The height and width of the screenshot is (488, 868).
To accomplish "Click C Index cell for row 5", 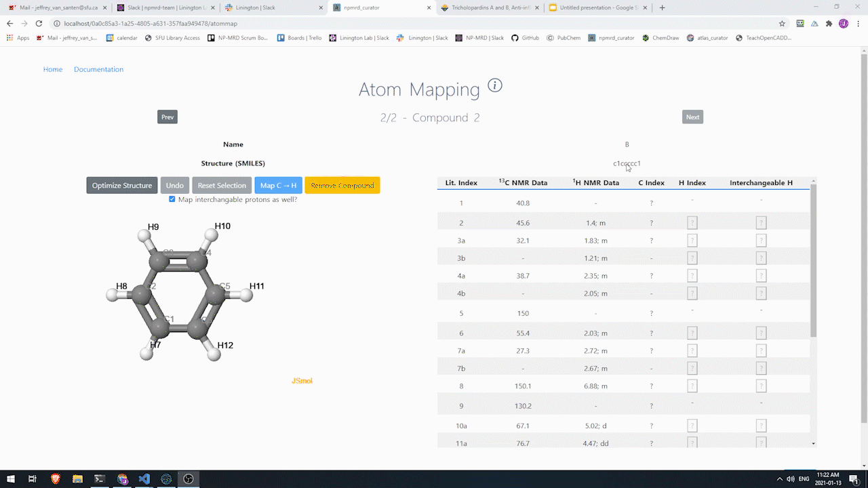I will pos(651,314).
